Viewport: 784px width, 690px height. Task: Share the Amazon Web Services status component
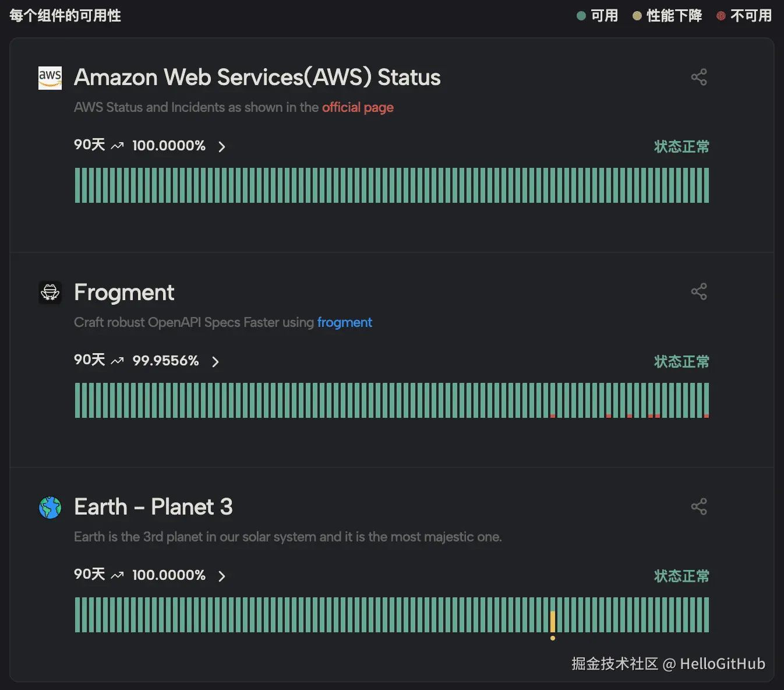(x=699, y=77)
